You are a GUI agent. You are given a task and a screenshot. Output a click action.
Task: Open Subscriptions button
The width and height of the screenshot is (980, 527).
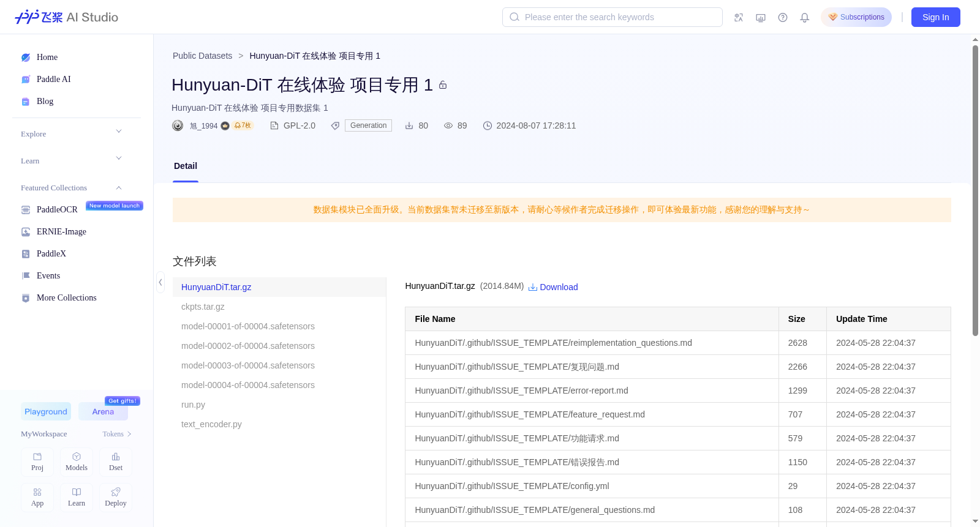[x=856, y=17]
